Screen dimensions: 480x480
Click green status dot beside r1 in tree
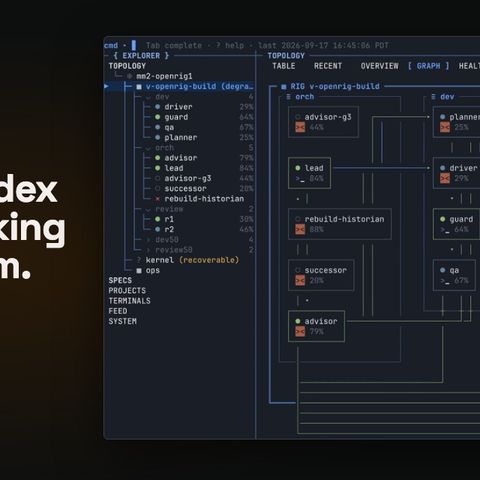pos(158,219)
